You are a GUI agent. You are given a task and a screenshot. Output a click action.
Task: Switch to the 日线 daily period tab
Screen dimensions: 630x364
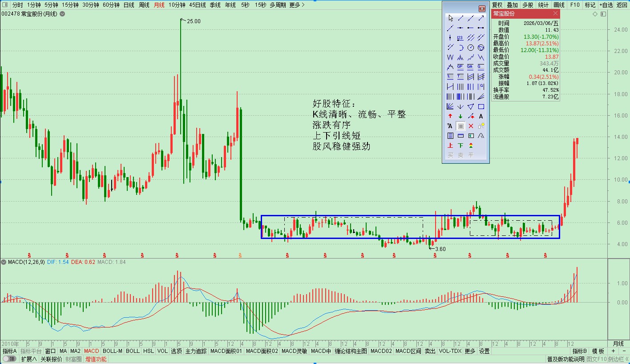(129, 5)
